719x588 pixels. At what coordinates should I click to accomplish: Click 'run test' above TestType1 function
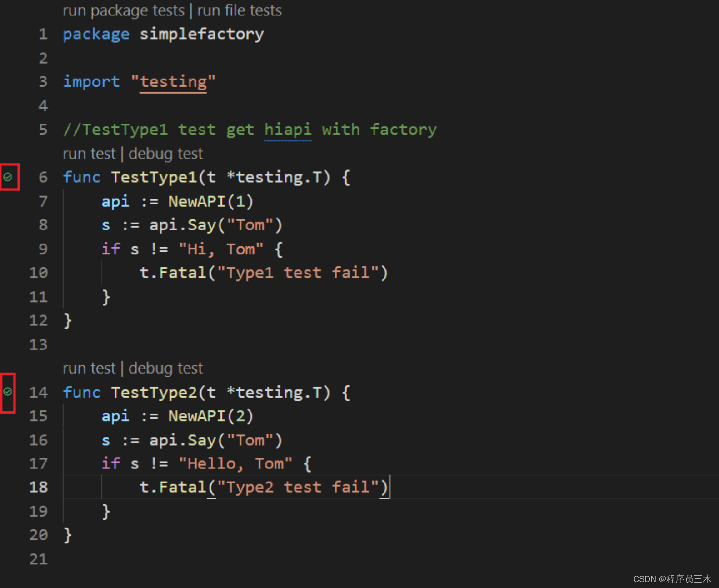[x=89, y=154]
